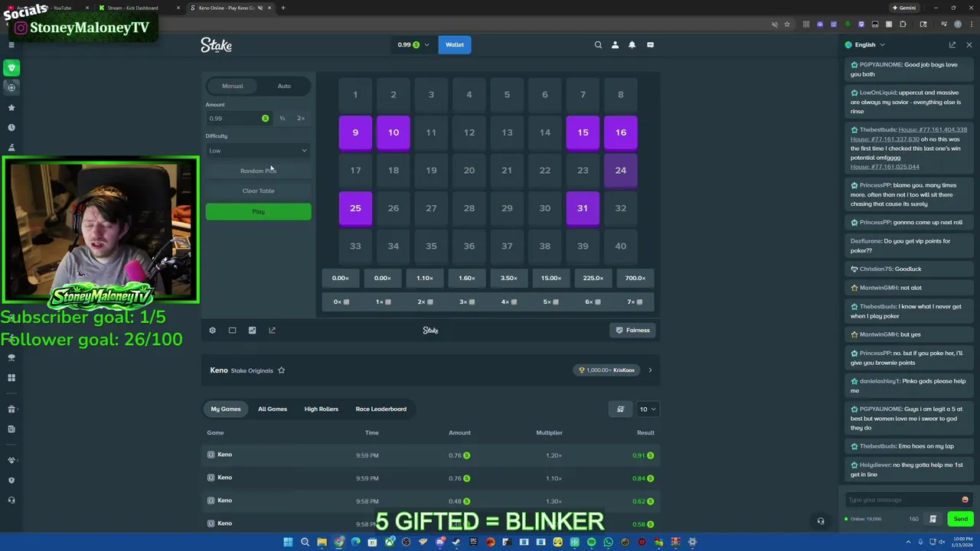
Task: Deselect Keno tile 25
Action: pos(355,208)
